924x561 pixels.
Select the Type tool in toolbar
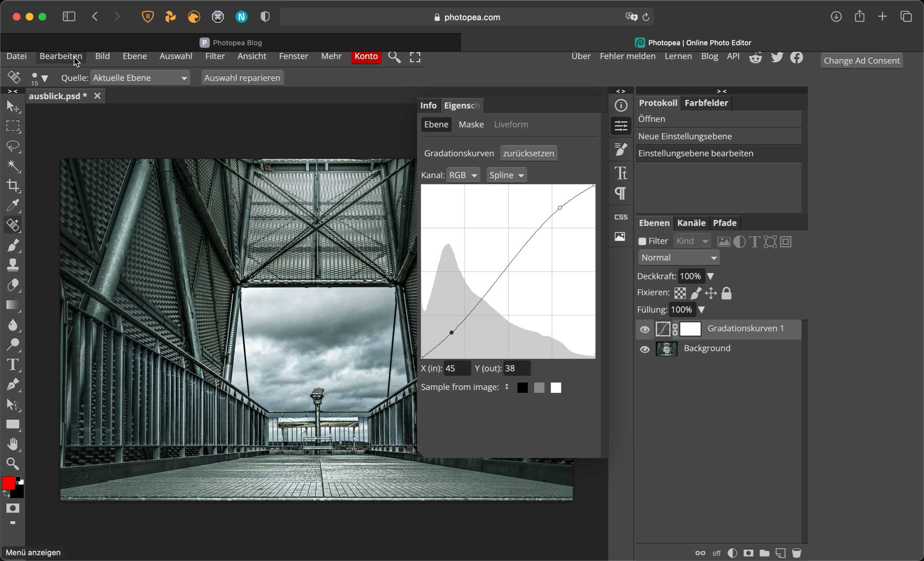coord(13,365)
